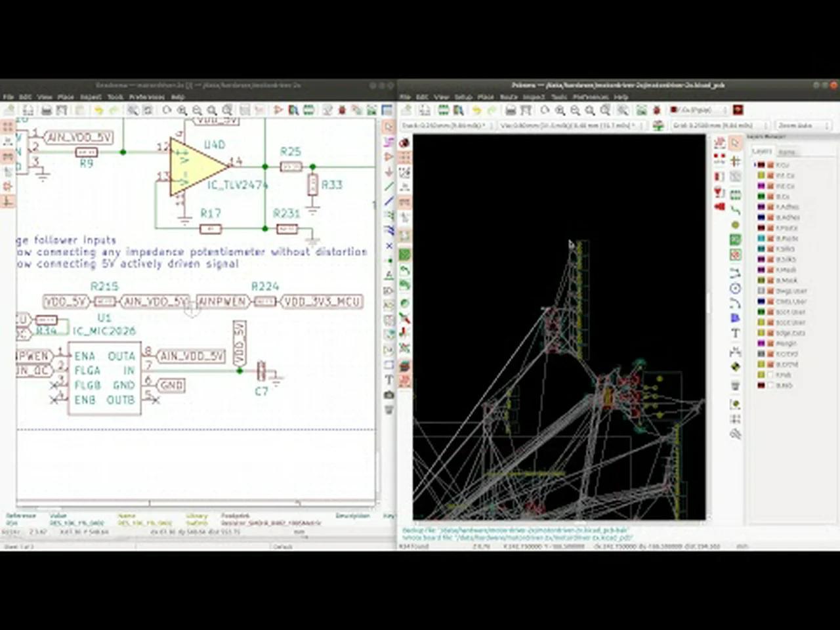This screenshot has height=630, width=840.
Task: Open the Route menu in Pcbnew
Action: click(x=509, y=96)
